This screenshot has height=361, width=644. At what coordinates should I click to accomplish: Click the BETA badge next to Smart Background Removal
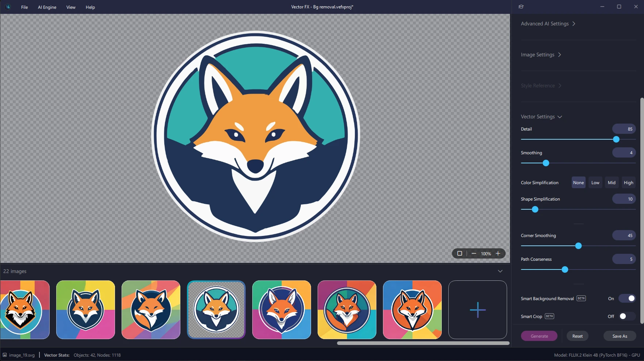(581, 298)
